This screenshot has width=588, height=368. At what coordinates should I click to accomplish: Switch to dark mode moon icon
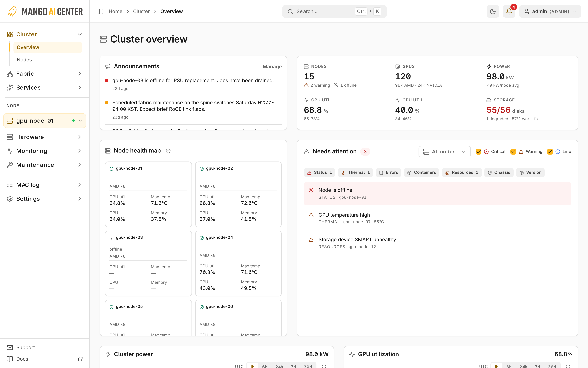(493, 11)
